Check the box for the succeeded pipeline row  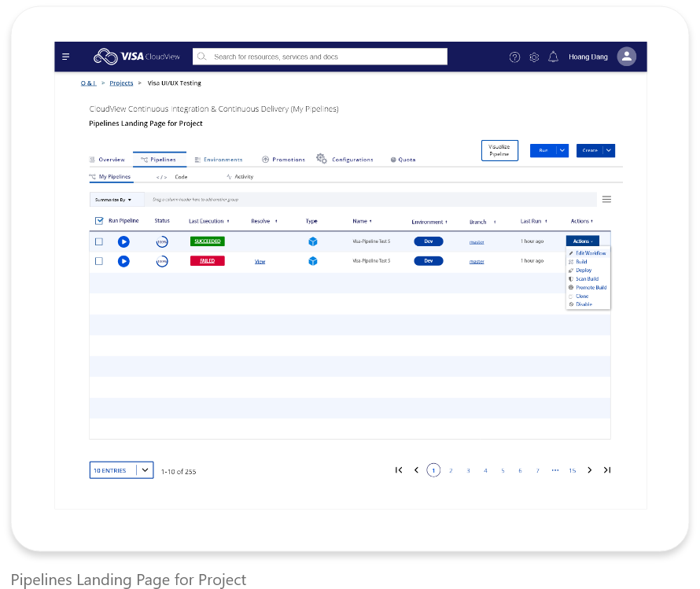click(99, 242)
